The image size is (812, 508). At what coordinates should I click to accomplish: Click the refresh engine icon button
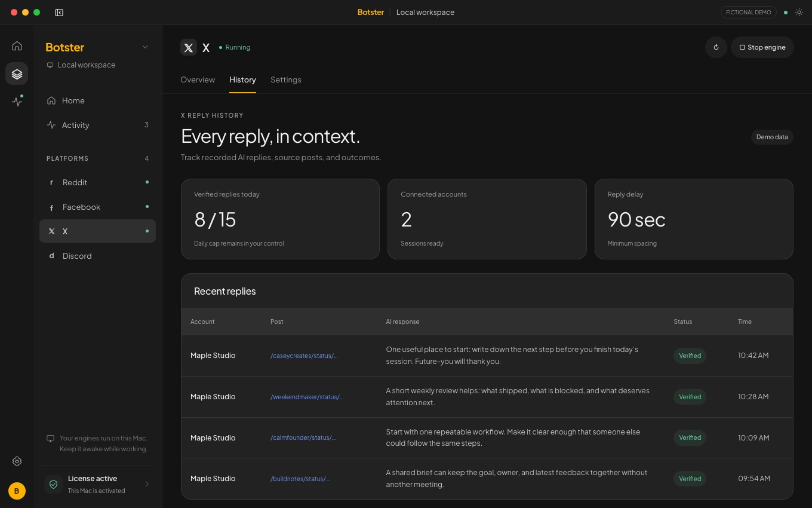(x=716, y=47)
